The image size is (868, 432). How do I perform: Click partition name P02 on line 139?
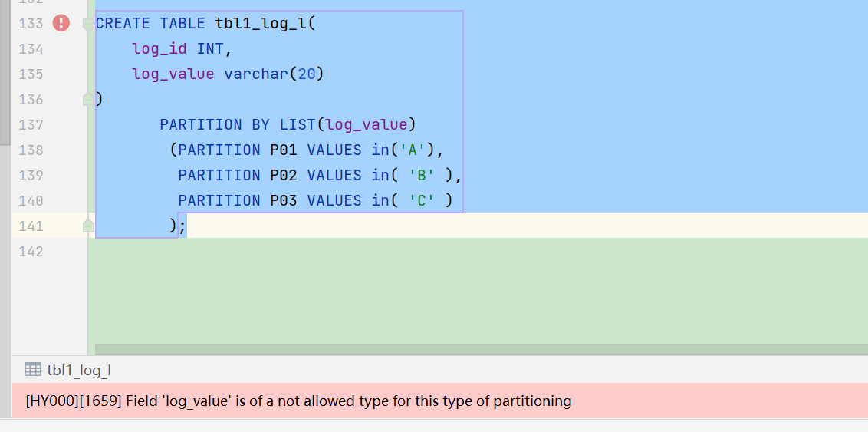point(284,176)
